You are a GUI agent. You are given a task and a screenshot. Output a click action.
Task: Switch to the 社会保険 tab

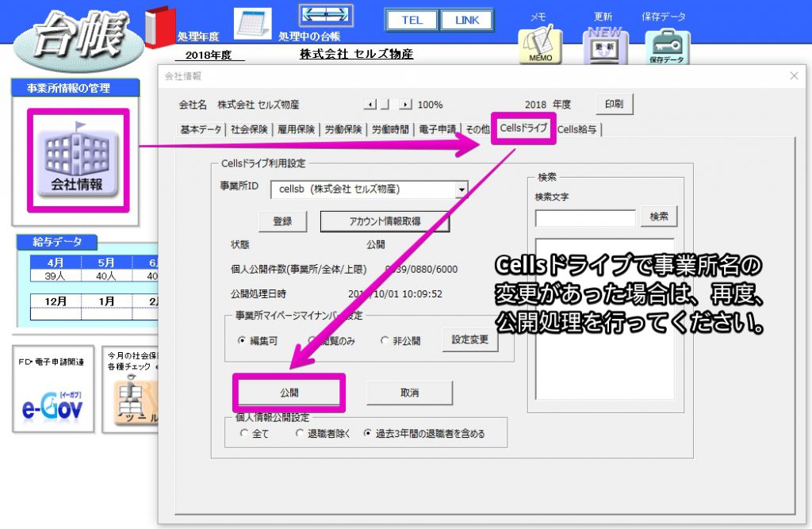point(249,129)
